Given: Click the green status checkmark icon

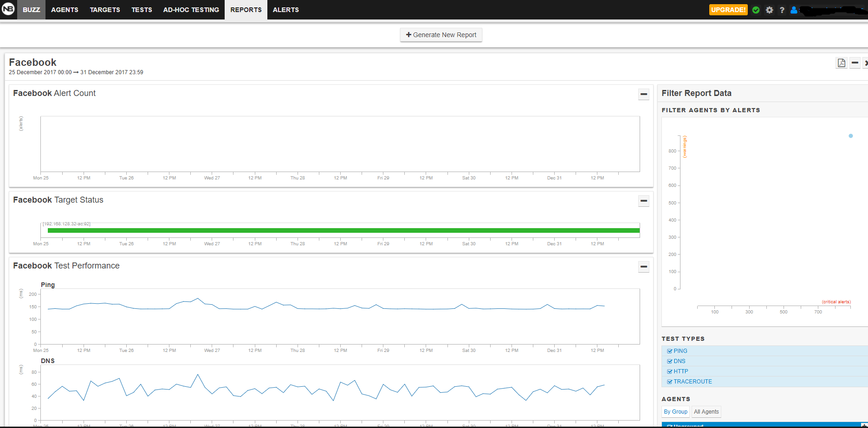Looking at the screenshot, I should pyautogui.click(x=756, y=10).
